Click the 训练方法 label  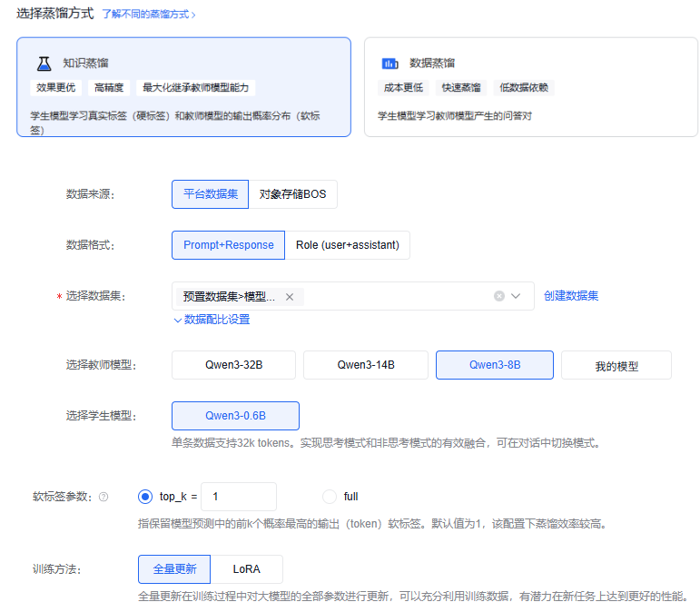56,569
